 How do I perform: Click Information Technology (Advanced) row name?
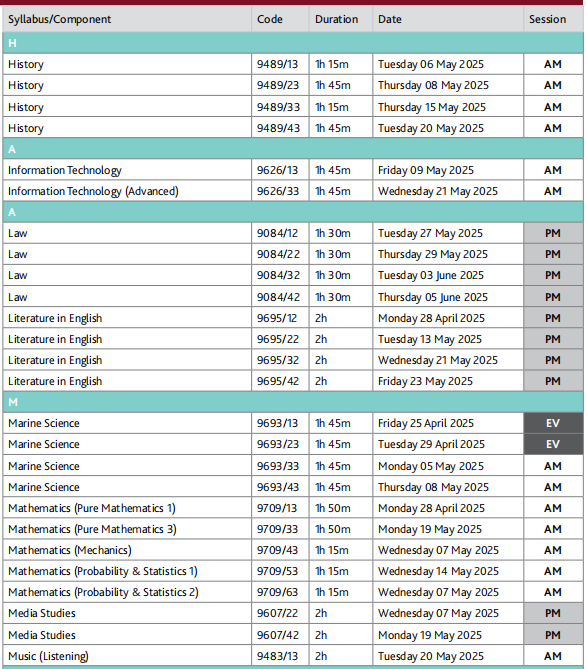93,191
